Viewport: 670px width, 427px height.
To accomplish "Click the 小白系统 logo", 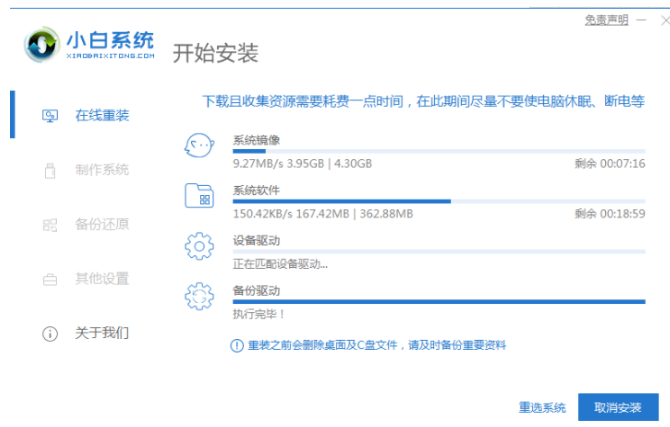I will (x=90, y=46).
